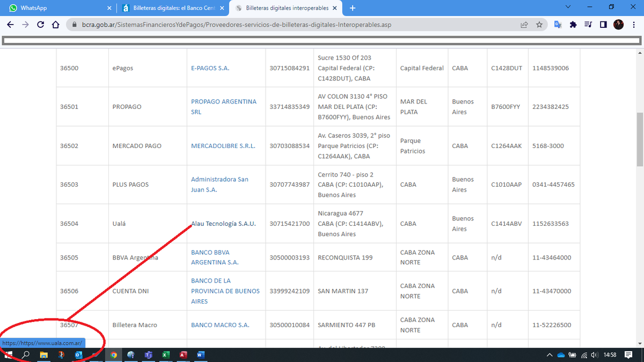Close the WhatsApp tab
The height and width of the screenshot is (362, 644).
(109, 8)
